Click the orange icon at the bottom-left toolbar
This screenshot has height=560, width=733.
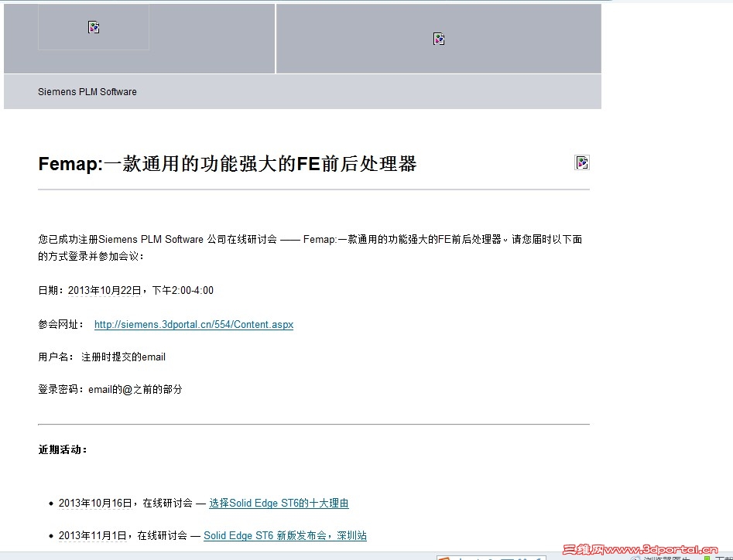tap(445, 558)
